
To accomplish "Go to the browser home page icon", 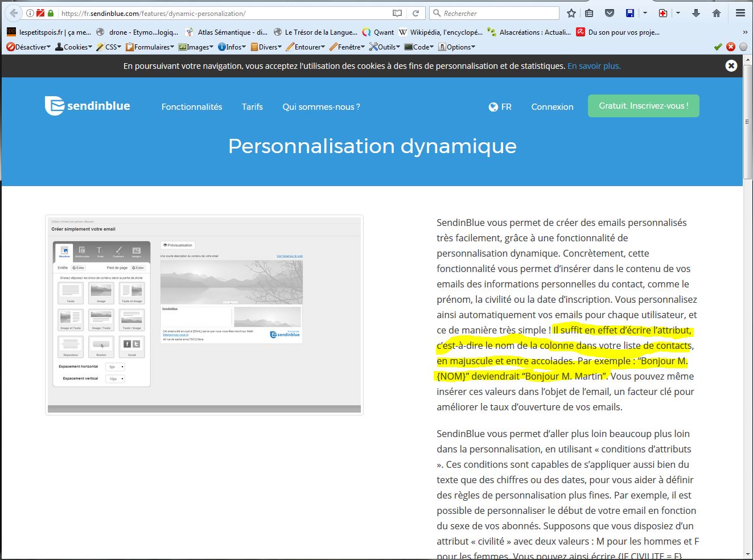I will 717,13.
